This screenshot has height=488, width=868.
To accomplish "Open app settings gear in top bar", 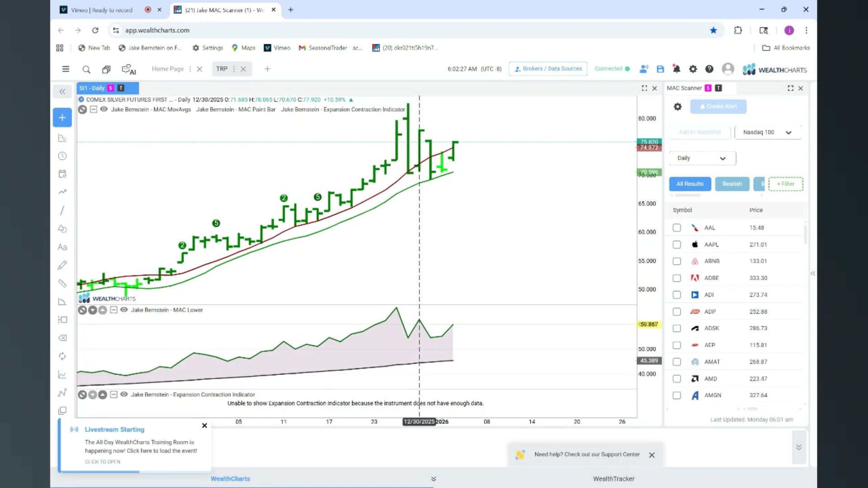I will click(693, 69).
